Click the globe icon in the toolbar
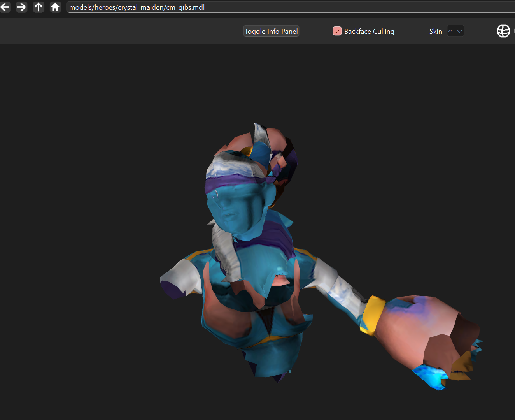Image resolution: width=515 pixels, height=420 pixels. pyautogui.click(x=503, y=31)
